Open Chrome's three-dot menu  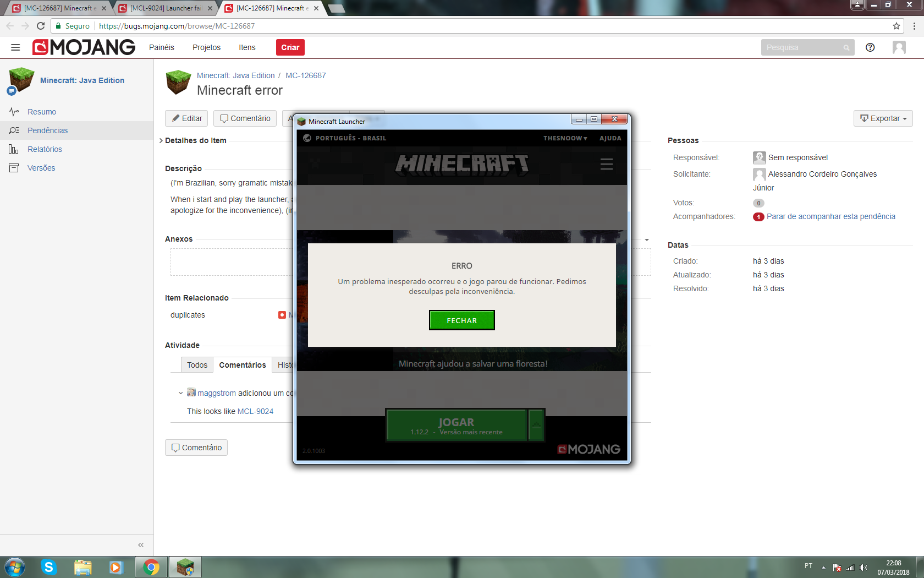tap(914, 26)
